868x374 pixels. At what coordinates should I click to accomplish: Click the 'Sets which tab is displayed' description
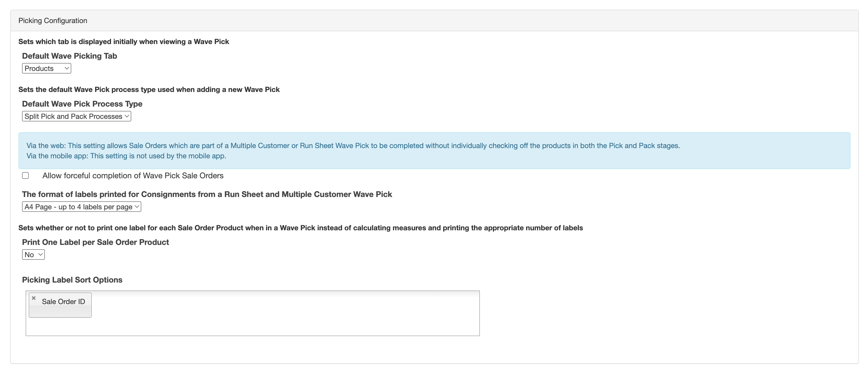point(124,42)
